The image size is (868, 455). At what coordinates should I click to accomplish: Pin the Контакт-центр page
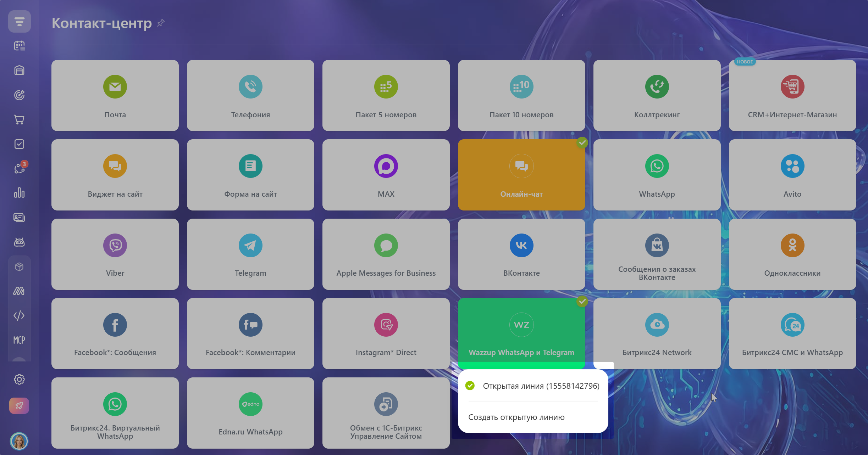click(x=161, y=23)
